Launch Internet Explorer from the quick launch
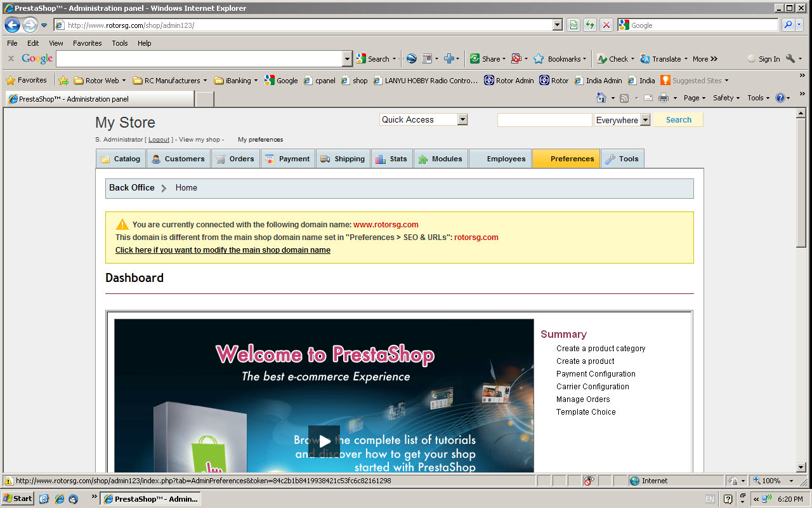The image size is (812, 508). tap(59, 498)
